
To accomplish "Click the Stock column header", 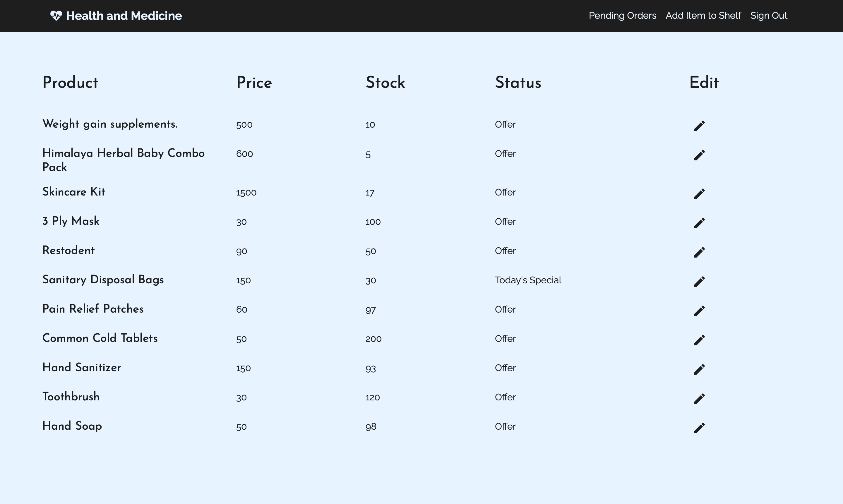I will [x=385, y=83].
